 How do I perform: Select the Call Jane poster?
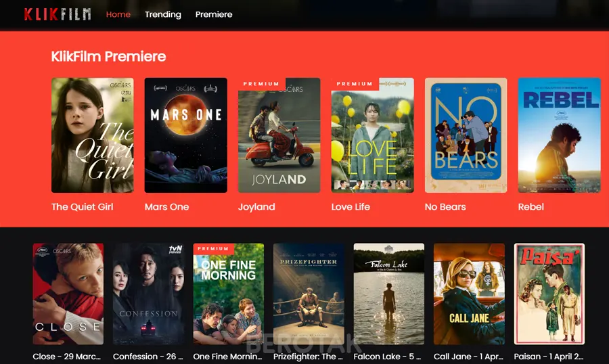469,294
